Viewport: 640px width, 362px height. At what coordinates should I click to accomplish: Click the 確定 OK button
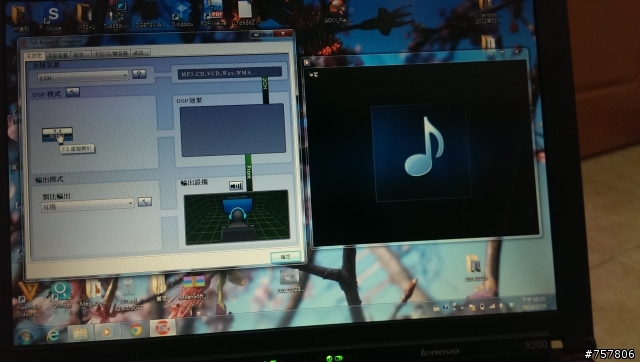coord(285,257)
